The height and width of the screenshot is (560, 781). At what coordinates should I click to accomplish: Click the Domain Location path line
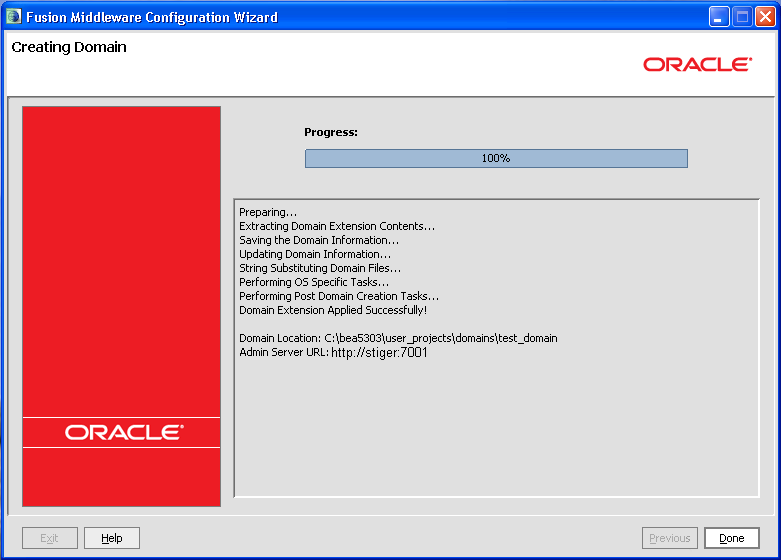[x=398, y=338]
